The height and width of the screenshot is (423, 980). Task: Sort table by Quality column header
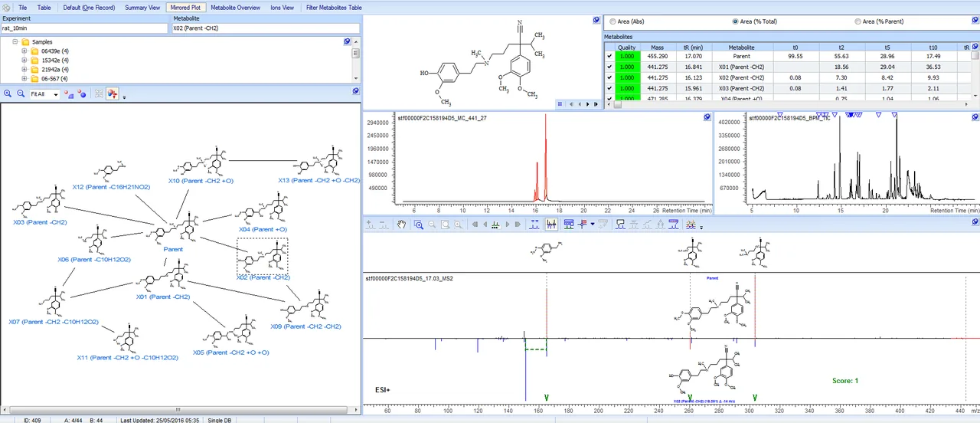[x=626, y=48]
